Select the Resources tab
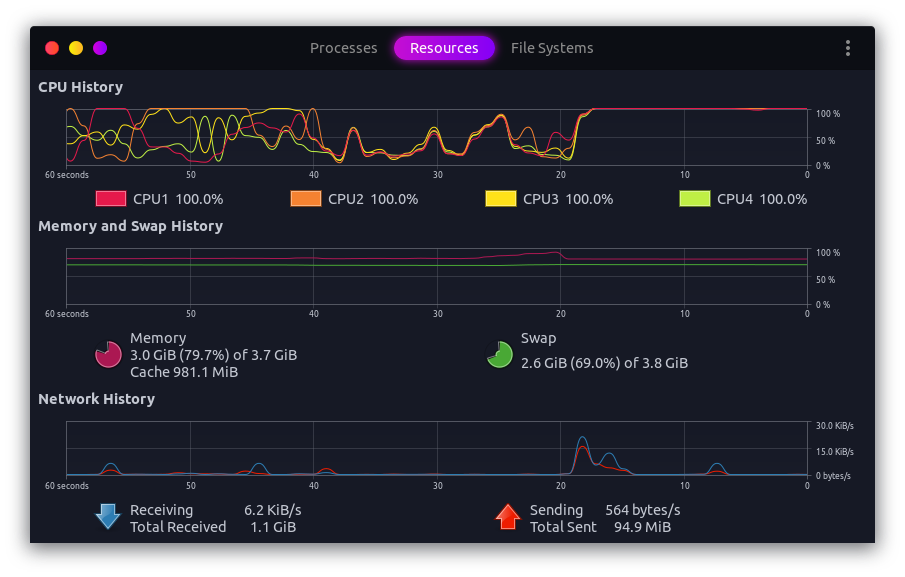 pos(444,48)
